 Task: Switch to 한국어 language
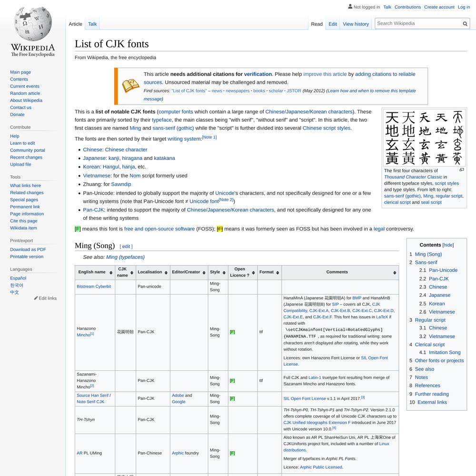click(x=16, y=285)
